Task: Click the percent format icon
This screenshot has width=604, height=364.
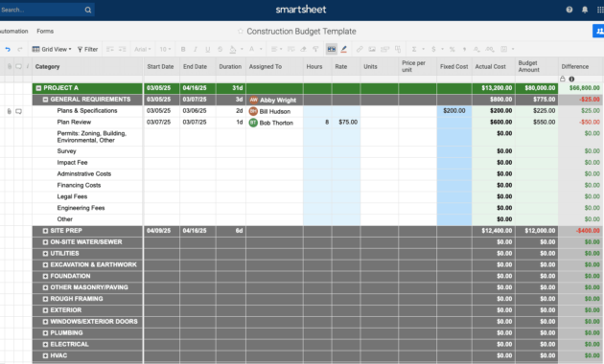Action: click(453, 49)
